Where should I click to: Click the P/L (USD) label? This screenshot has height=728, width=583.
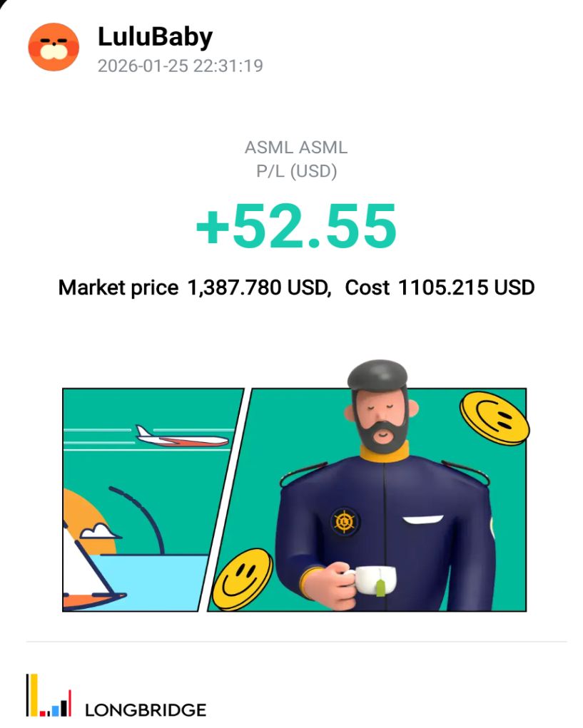click(296, 171)
